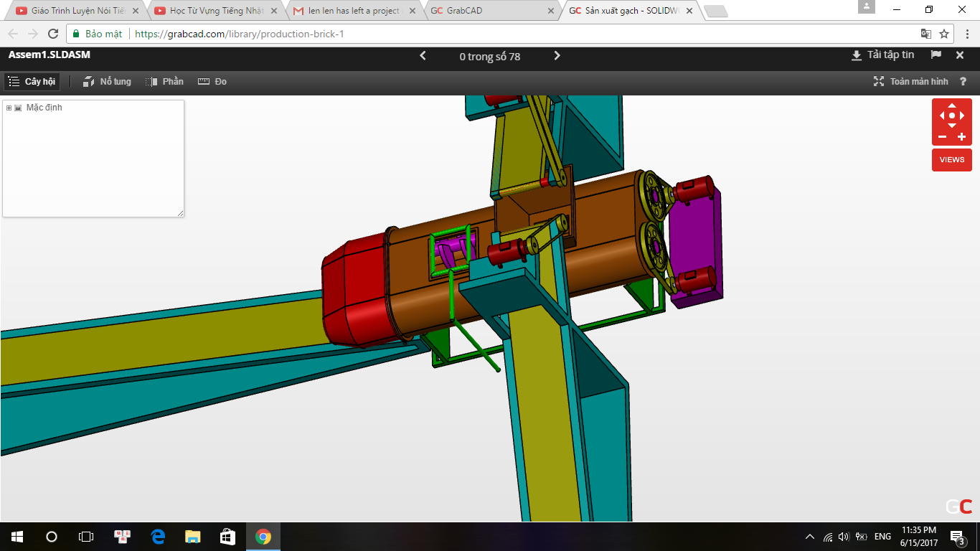Viewport: 980px width, 551px height.
Task: Switch to the GrabCAD browser tab
Action: tap(491, 11)
